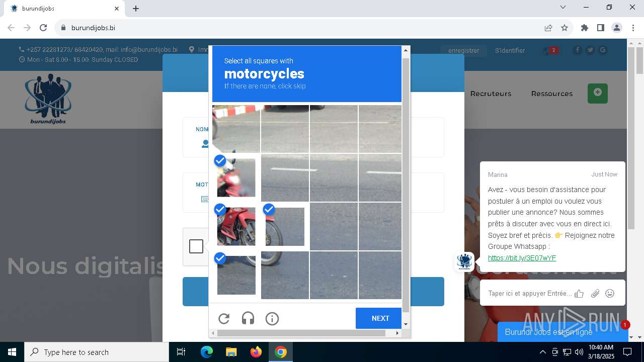Image resolution: width=644 pixels, height=362 pixels.
Task: Deselect the bottom-left checked road tile
Action: pos(236,275)
